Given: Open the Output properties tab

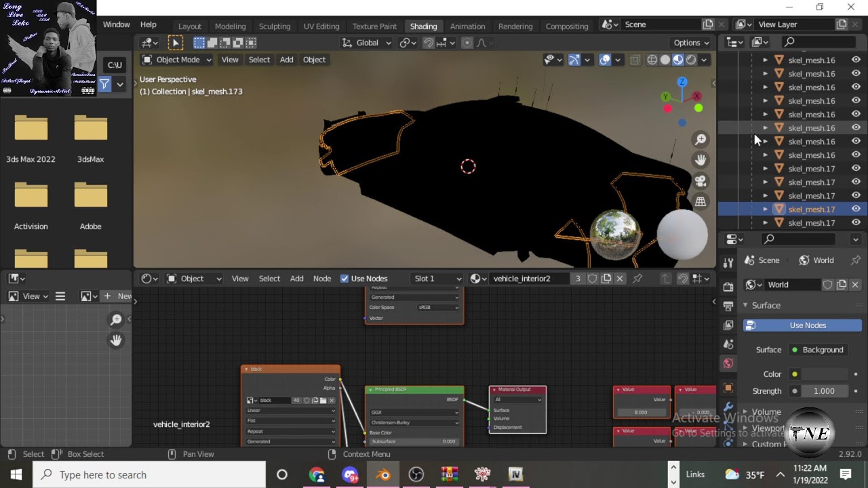Looking at the screenshot, I should pos(728,306).
